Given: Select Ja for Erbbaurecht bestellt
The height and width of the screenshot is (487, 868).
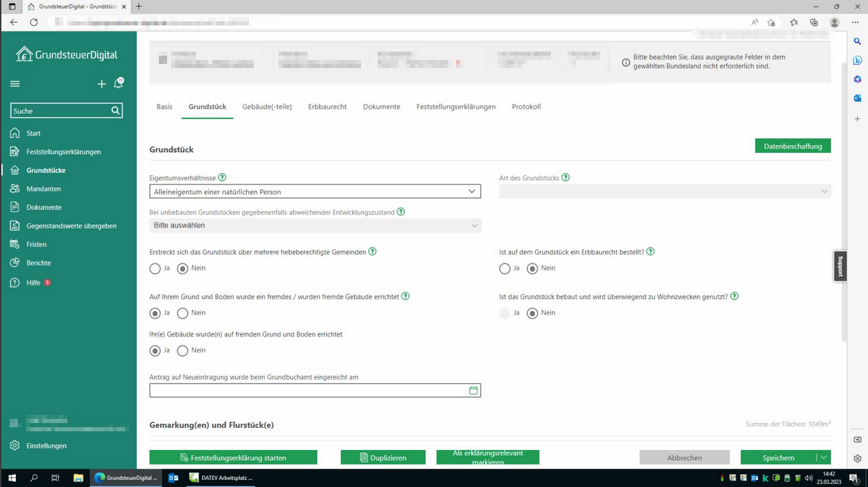Looking at the screenshot, I should pyautogui.click(x=505, y=268).
